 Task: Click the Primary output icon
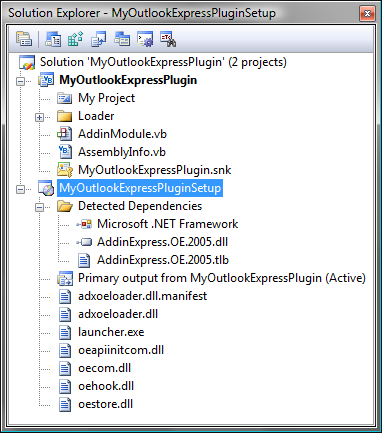pyautogui.click(x=65, y=278)
